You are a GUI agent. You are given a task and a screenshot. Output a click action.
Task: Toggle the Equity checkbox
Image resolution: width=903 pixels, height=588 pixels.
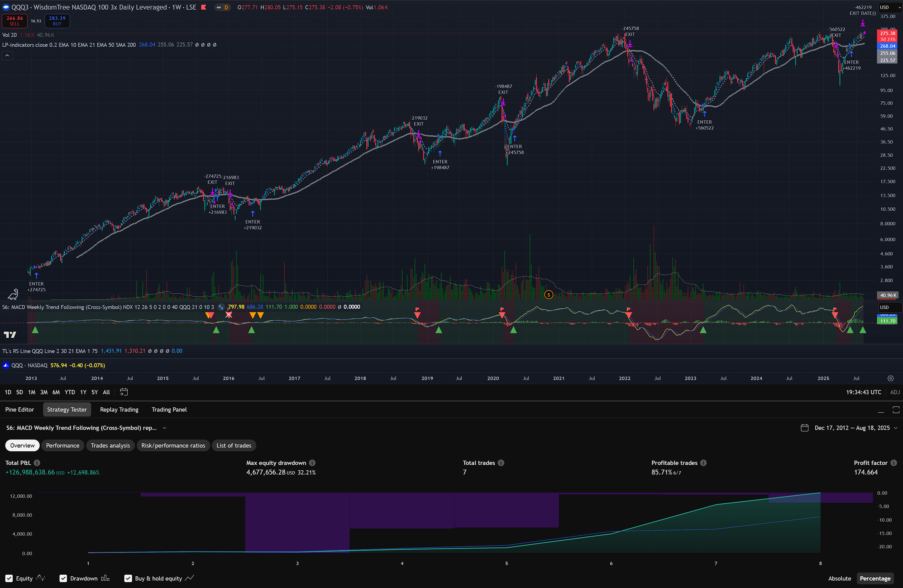pos(9,578)
